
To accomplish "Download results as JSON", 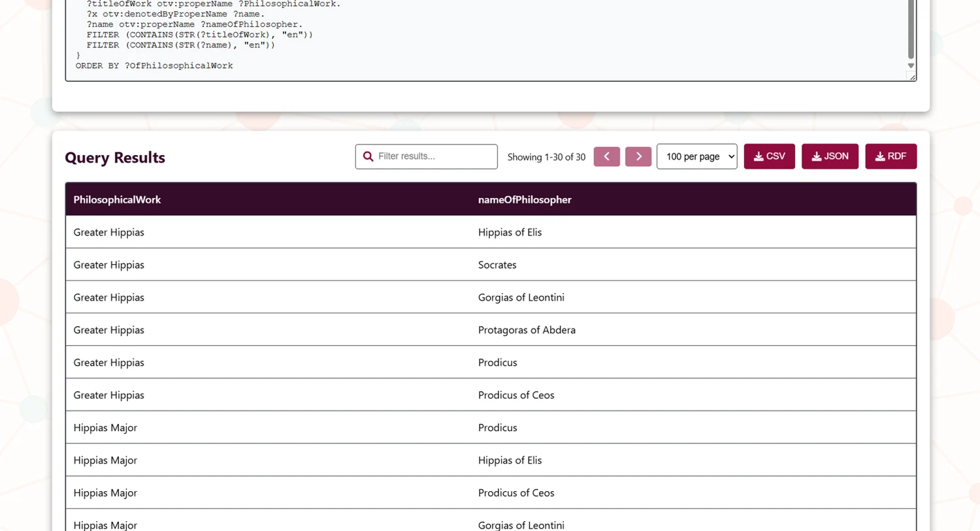I will coord(830,156).
